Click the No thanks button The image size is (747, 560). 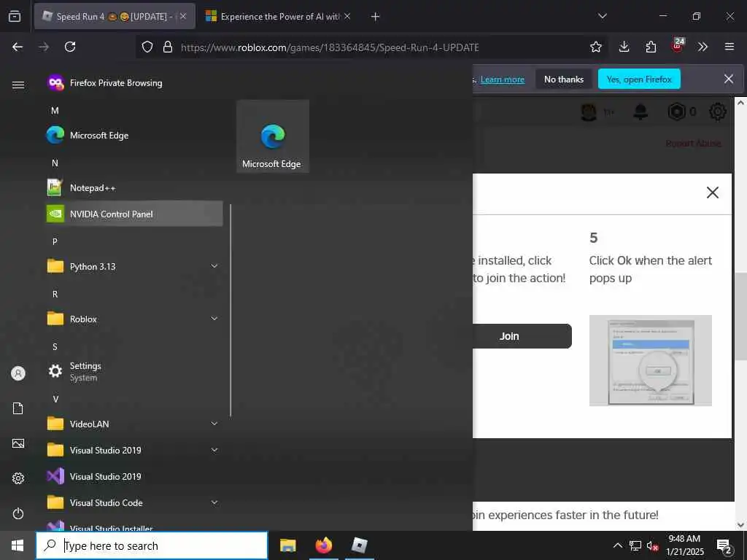tap(564, 79)
